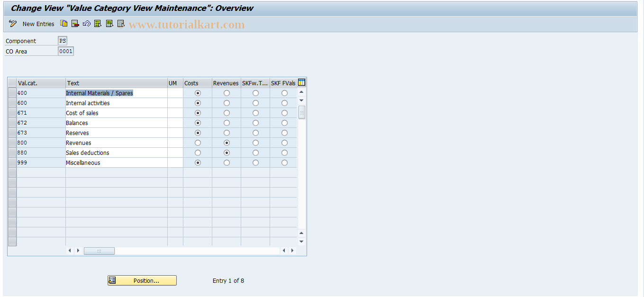
Task: Click the SKF FVals column header
Action: click(283, 83)
